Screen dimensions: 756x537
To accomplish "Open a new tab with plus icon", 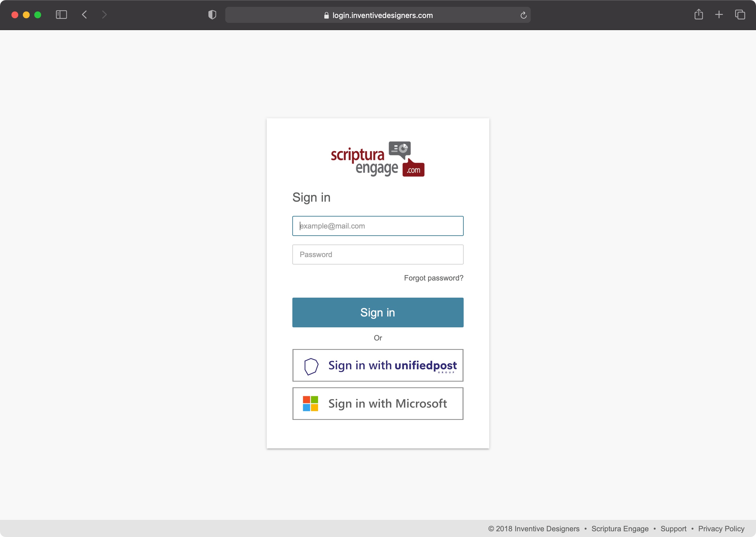I will point(719,15).
